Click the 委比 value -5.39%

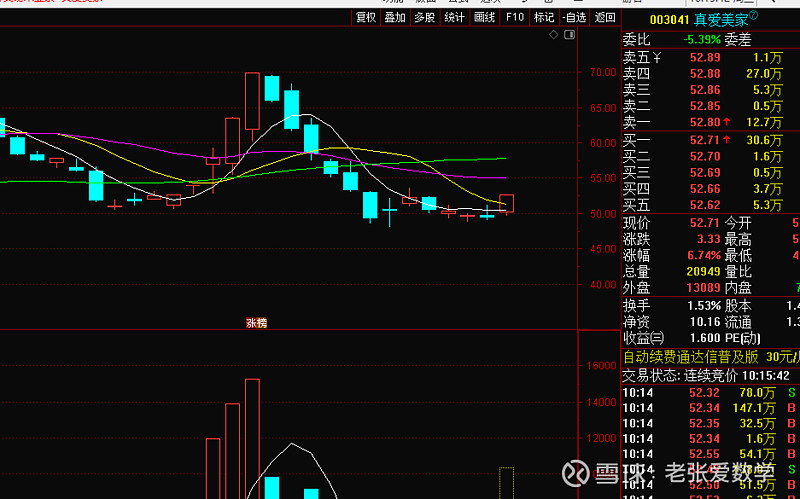coord(702,39)
